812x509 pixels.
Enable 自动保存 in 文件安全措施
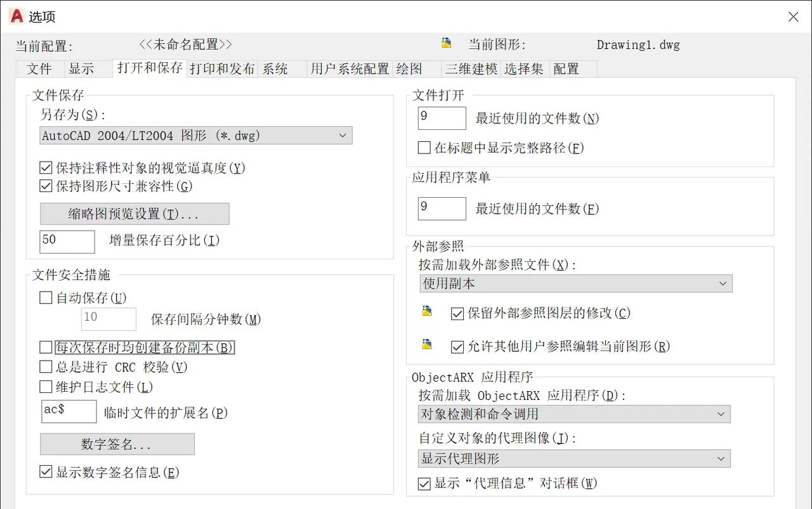[x=45, y=297]
